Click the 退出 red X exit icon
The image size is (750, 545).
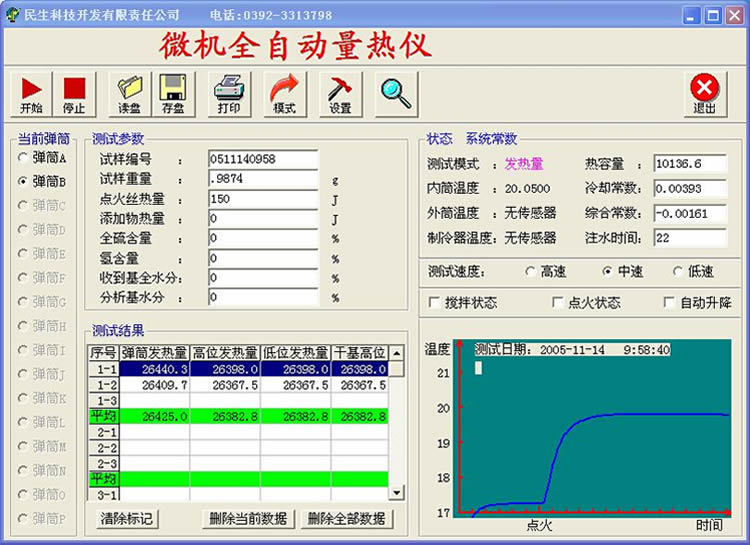point(705,94)
